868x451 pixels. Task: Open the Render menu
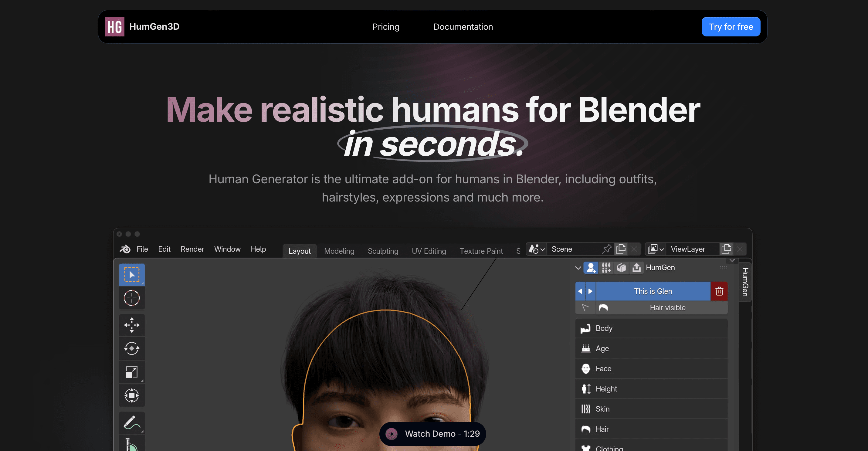click(x=192, y=249)
